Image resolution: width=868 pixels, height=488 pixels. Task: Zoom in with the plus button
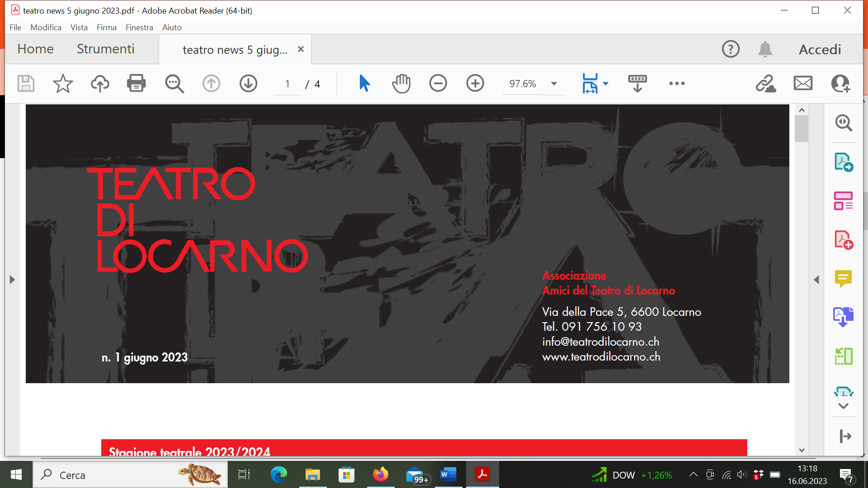pyautogui.click(x=475, y=84)
